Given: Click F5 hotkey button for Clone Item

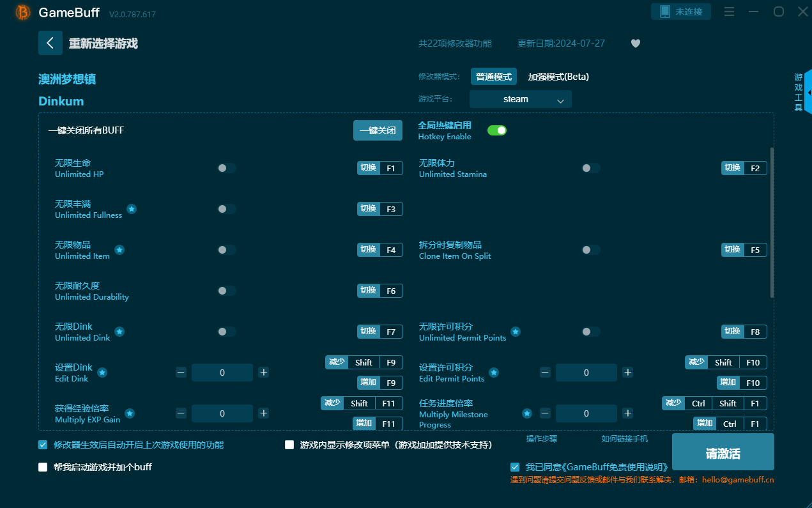Looking at the screenshot, I should coord(744,250).
